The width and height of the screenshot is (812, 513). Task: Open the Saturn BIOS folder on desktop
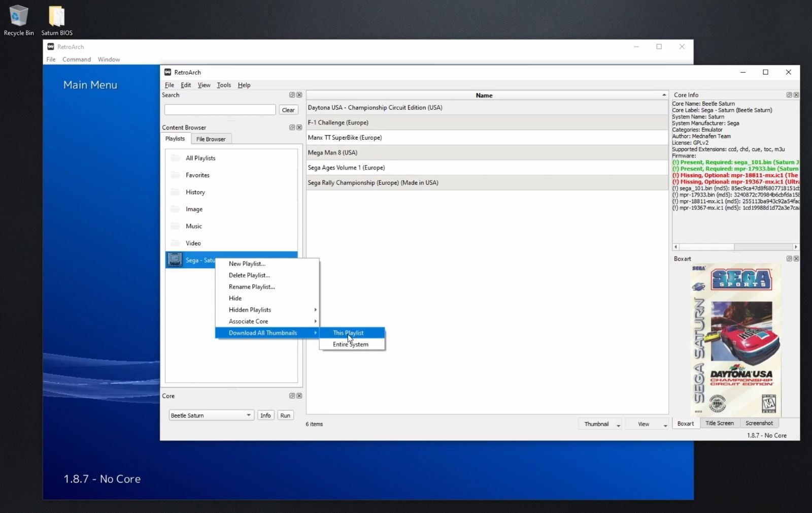pyautogui.click(x=57, y=20)
